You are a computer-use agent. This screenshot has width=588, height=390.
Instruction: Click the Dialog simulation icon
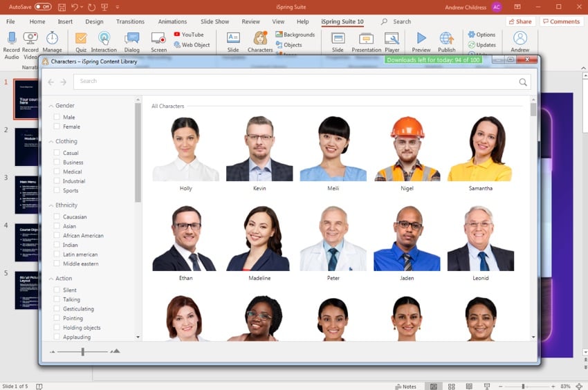tap(131, 41)
